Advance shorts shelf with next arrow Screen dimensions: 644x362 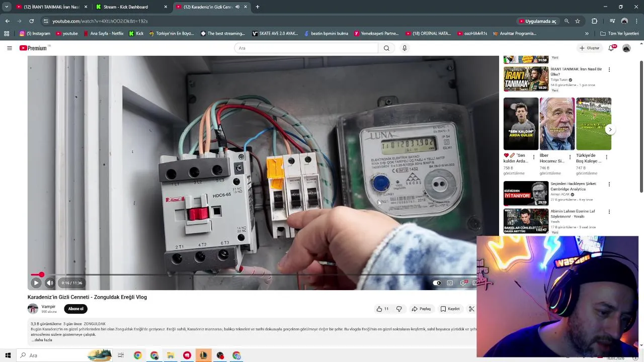click(610, 130)
